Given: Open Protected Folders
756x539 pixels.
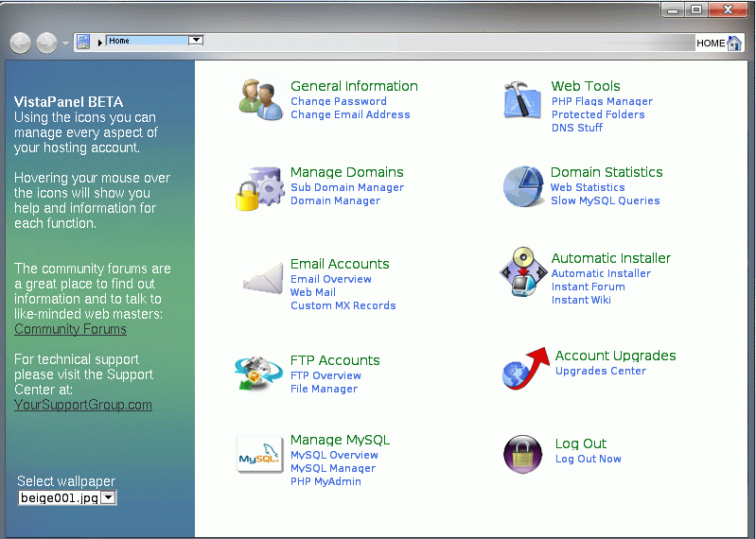Looking at the screenshot, I should point(598,114).
